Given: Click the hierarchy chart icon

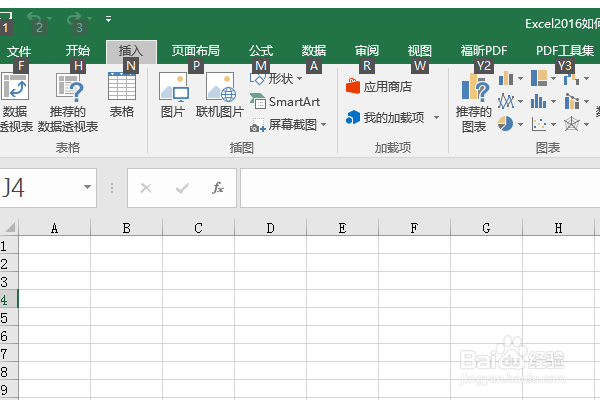Looking at the screenshot, I should [x=539, y=78].
